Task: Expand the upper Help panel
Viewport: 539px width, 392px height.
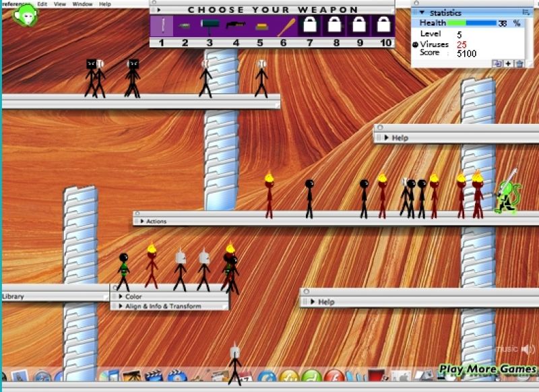Action: [x=386, y=138]
